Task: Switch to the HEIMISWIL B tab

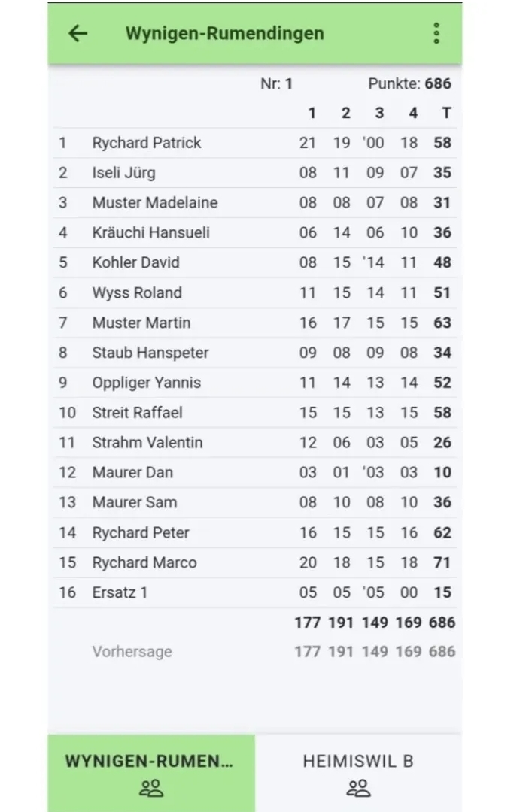Action: pyautogui.click(x=358, y=761)
